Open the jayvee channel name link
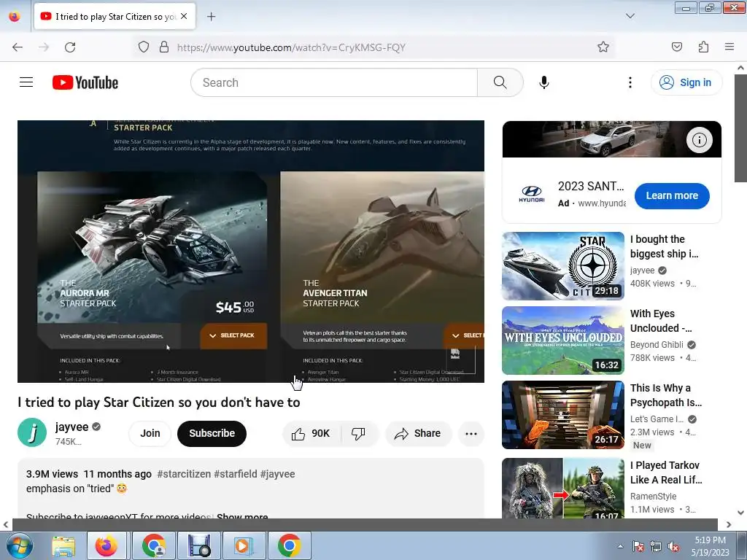This screenshot has height=560, width=747. (x=72, y=427)
